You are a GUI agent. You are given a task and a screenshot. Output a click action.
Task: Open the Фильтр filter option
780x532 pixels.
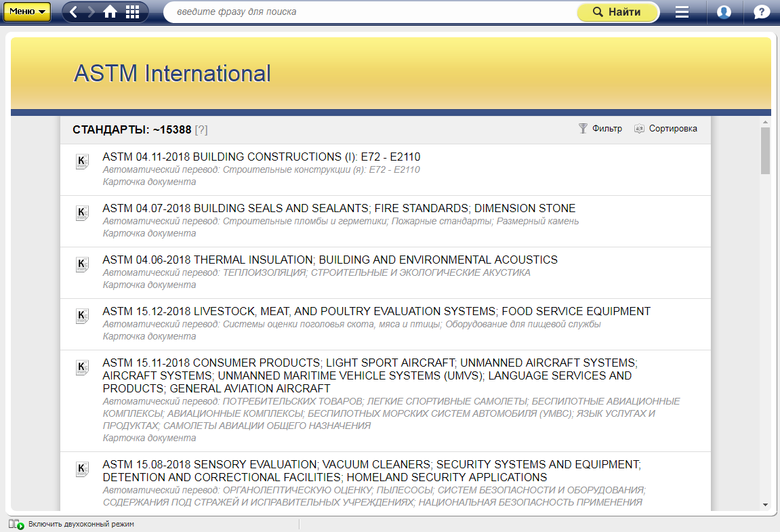click(600, 129)
